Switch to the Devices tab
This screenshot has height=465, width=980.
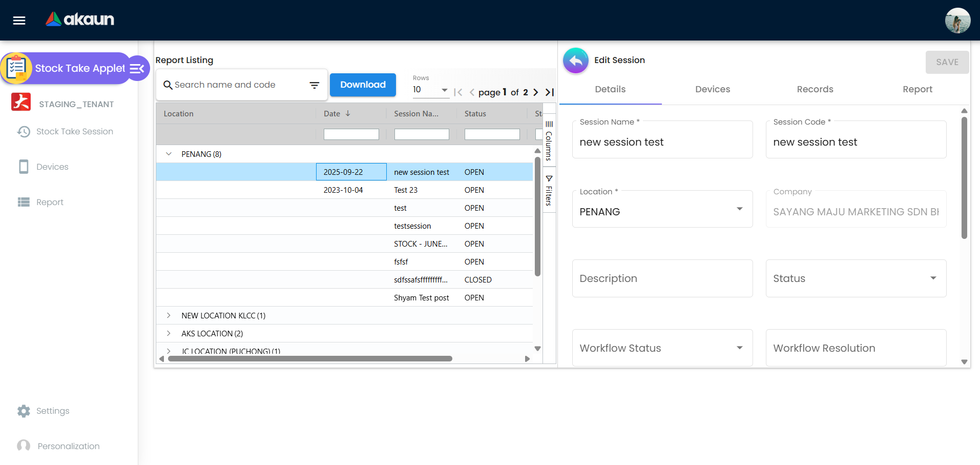[712, 89]
